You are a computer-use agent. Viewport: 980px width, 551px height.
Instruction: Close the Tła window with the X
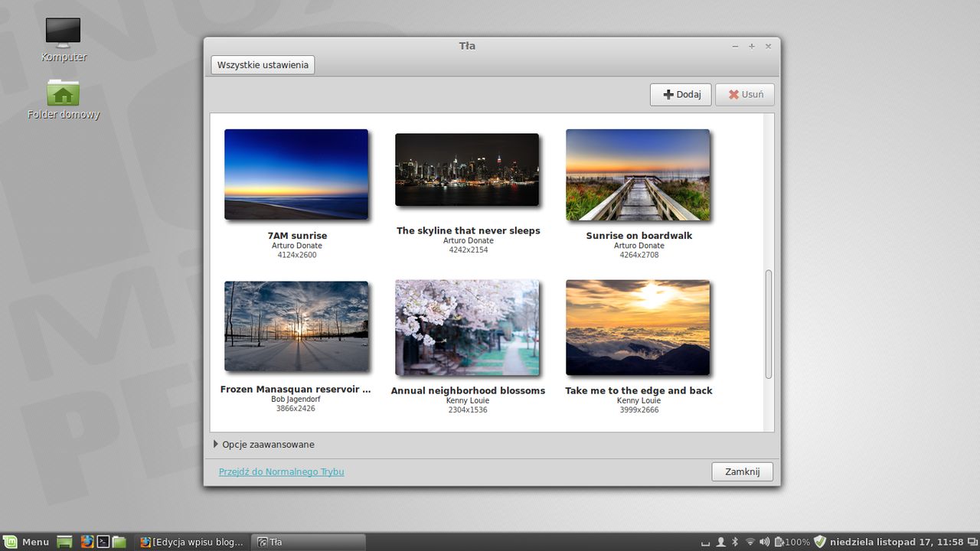pos(768,46)
